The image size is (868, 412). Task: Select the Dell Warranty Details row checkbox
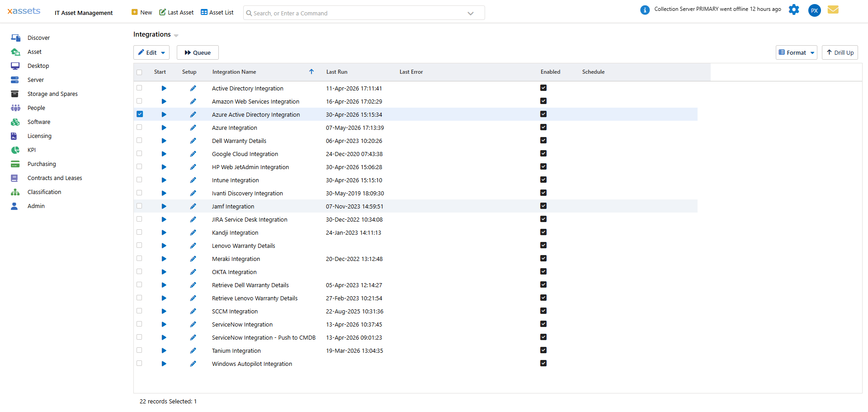(139, 141)
